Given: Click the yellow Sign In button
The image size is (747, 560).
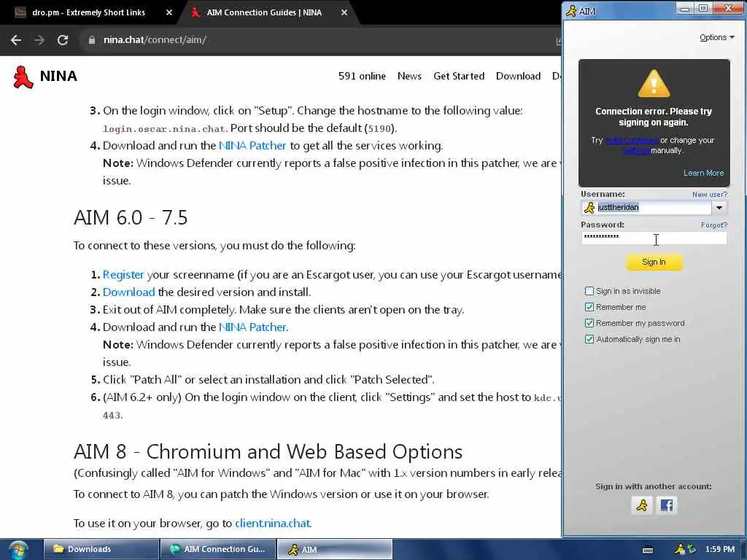Looking at the screenshot, I should pyautogui.click(x=654, y=262).
